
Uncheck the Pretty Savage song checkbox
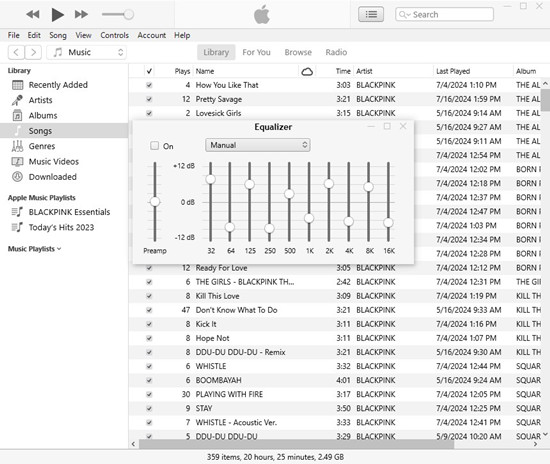click(x=149, y=99)
